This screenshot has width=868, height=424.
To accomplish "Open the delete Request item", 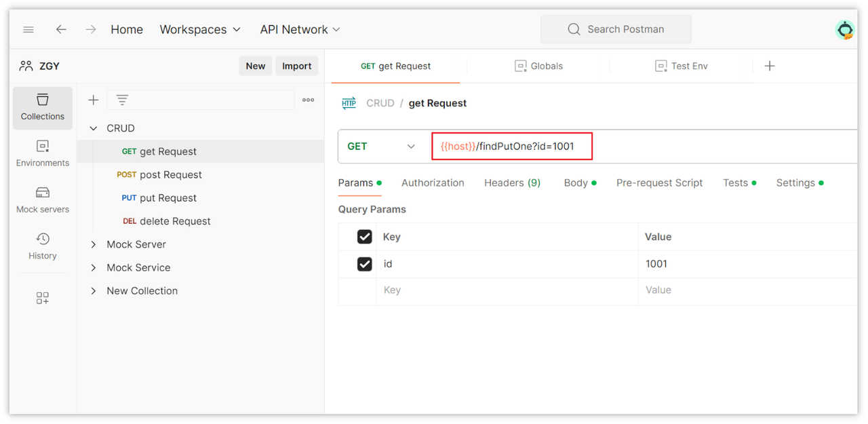I will [x=201, y=221].
